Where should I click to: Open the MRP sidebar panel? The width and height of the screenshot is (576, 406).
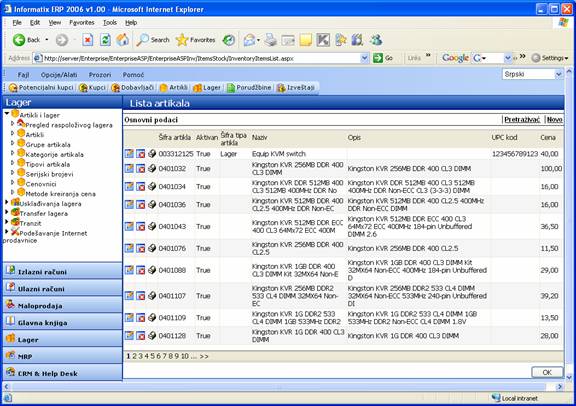point(62,356)
